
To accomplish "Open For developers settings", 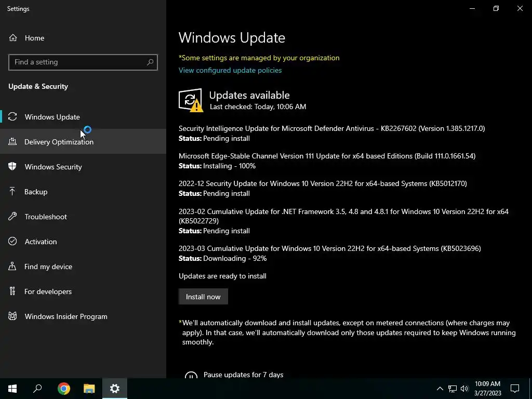I will [83, 291].
